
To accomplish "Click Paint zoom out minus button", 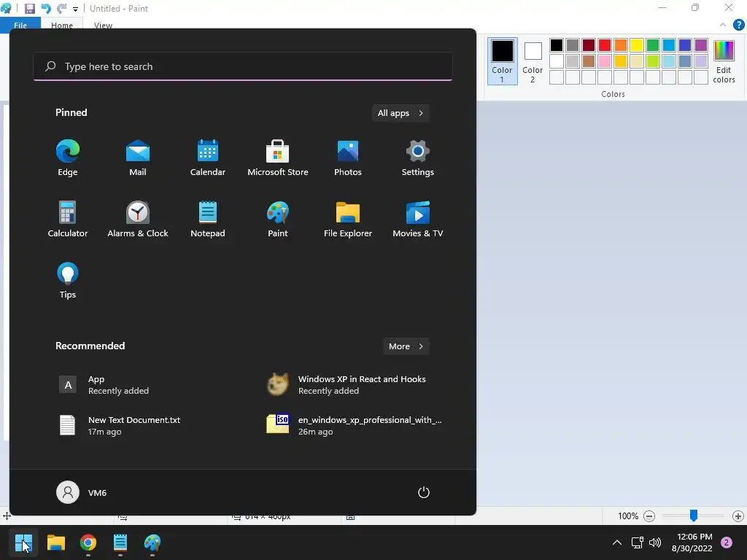I will [x=649, y=516].
